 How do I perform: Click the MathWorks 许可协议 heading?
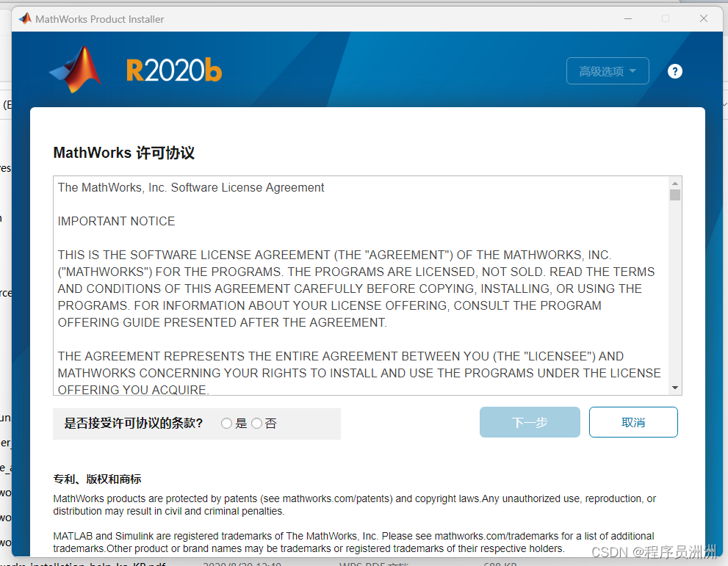(123, 153)
